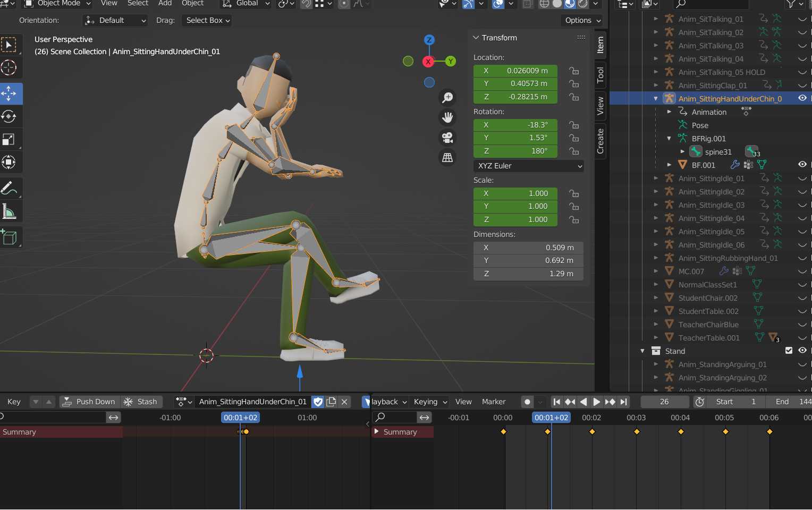Toggle fake user shield for action
The image size is (812, 510).
point(318,402)
